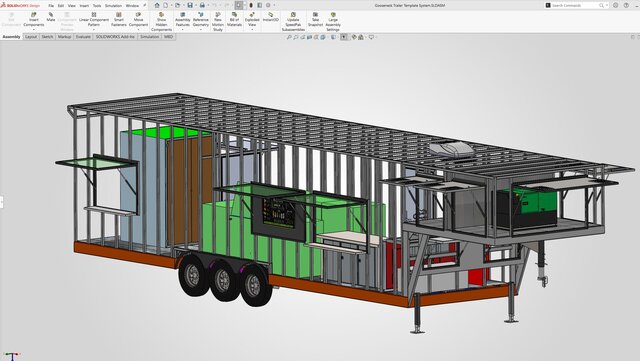640x361 pixels.
Task: Expand the Move Component dropdown arrow
Action: pyautogui.click(x=138, y=30)
